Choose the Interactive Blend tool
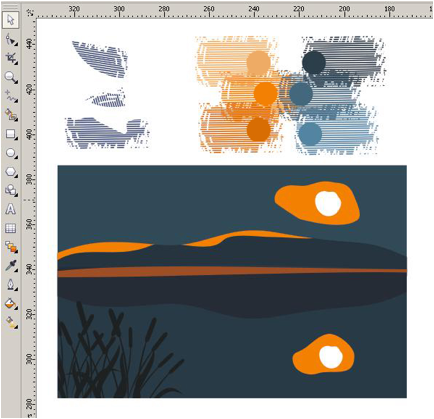Screen dimensions: 434x419 tap(11, 247)
